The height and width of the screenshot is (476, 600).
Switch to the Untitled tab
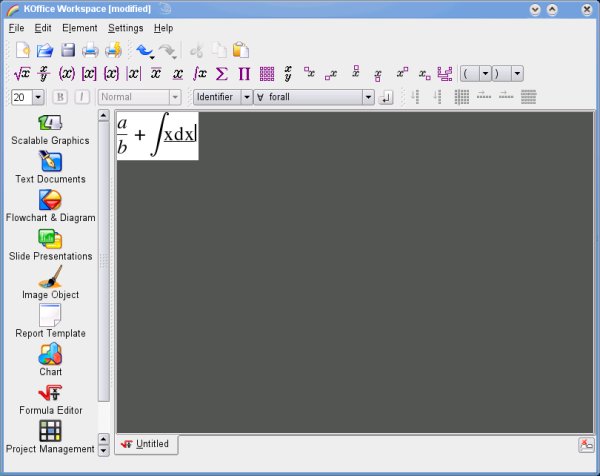[146, 444]
